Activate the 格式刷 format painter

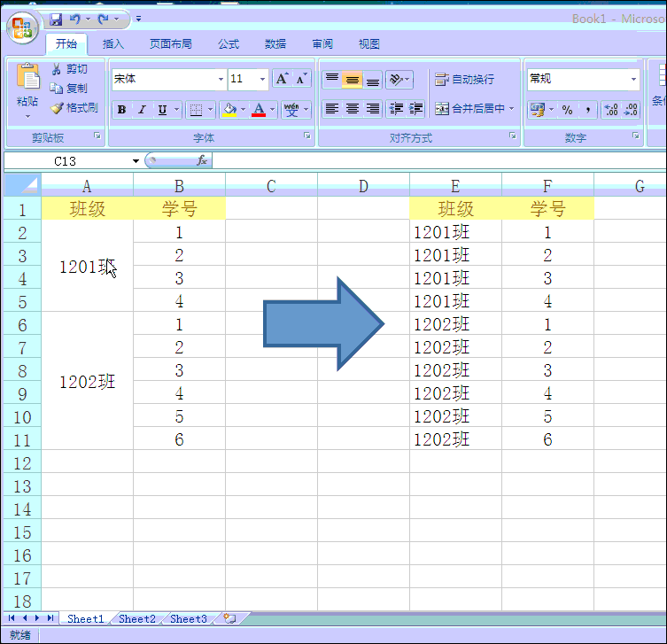point(74,108)
